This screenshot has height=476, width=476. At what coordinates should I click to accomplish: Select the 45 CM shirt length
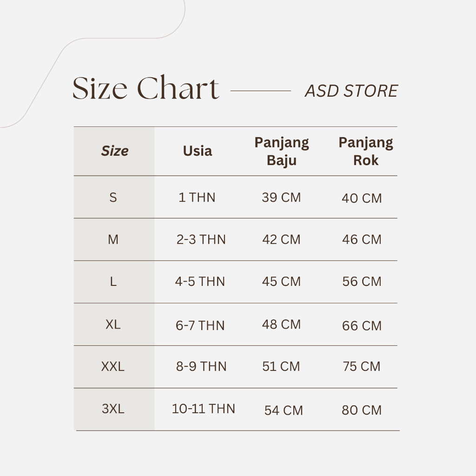tap(281, 282)
